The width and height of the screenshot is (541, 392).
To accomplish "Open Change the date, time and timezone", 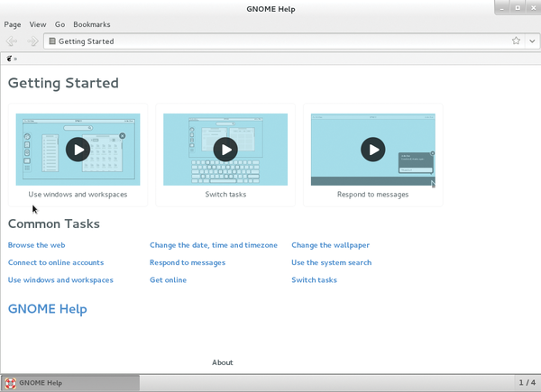I will tap(214, 245).
